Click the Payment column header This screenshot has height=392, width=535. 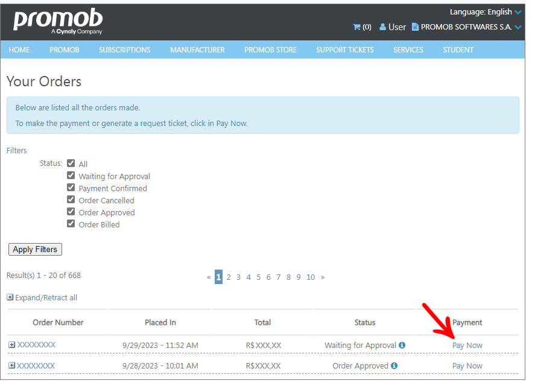[x=467, y=323]
